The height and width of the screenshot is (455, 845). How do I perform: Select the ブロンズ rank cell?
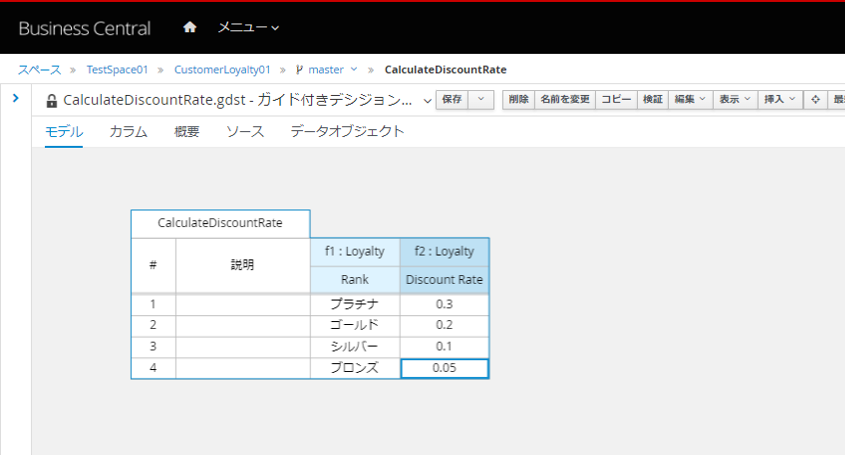[x=355, y=368]
